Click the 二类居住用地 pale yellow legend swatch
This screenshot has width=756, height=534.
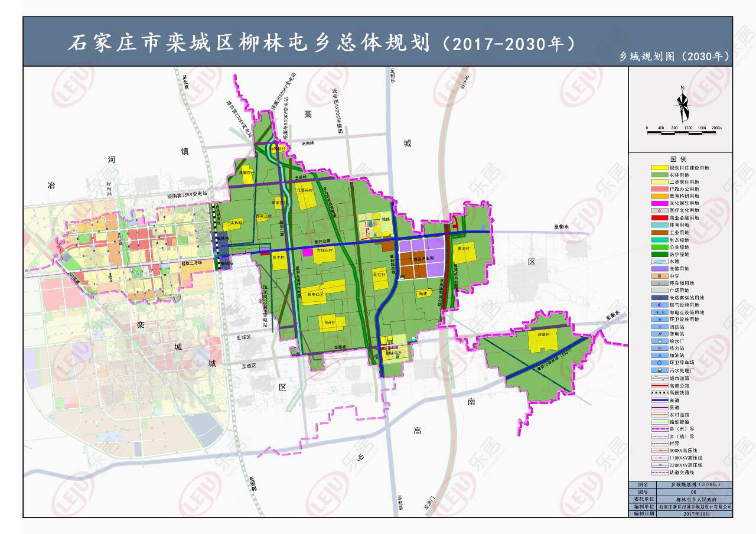pyautogui.click(x=660, y=182)
